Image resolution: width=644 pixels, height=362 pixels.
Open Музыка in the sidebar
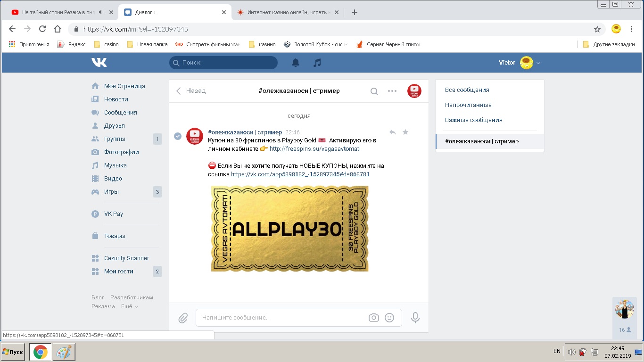tap(116, 165)
